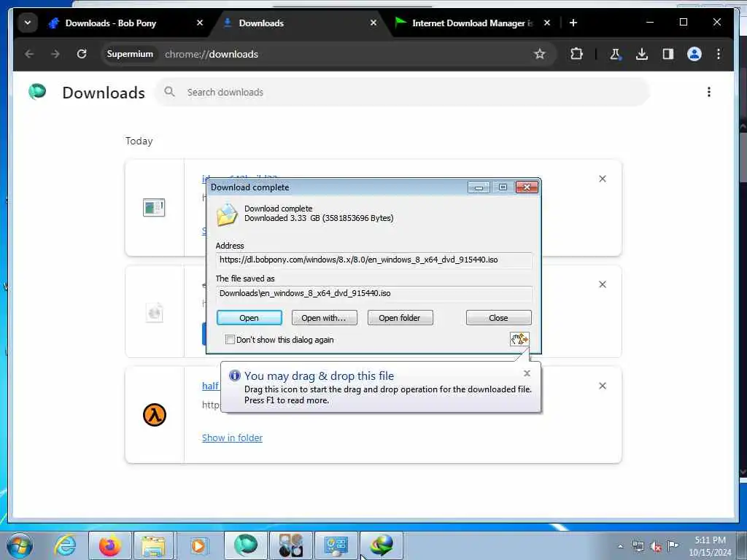This screenshot has height=560, width=747.
Task: Open the Action Center flag icon
Action: coord(673,545)
